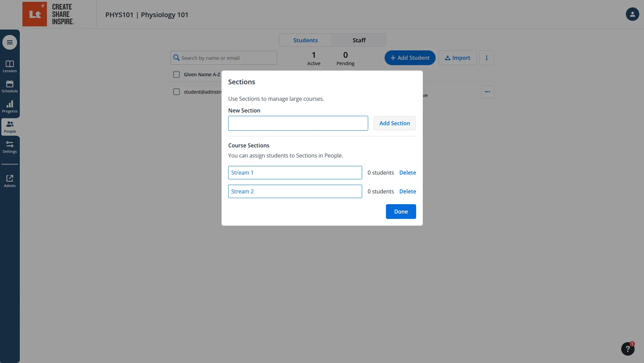Click the Add Section button

(395, 123)
